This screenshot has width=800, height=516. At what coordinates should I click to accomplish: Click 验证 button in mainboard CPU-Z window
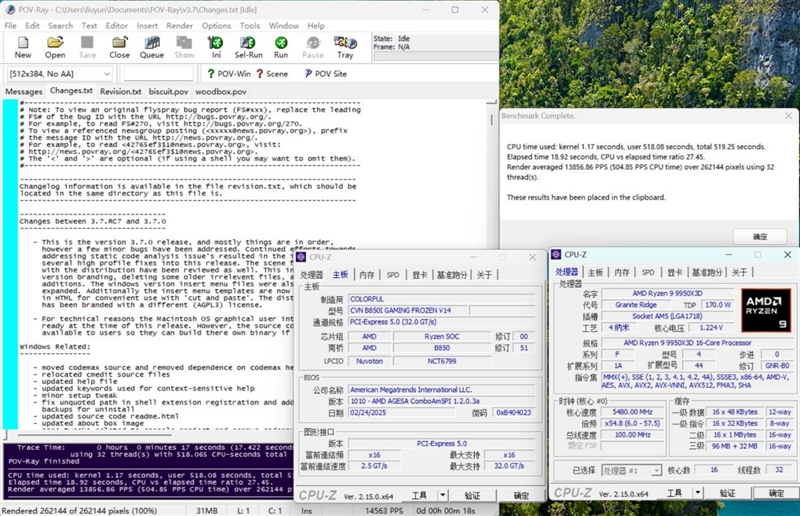[x=472, y=495]
